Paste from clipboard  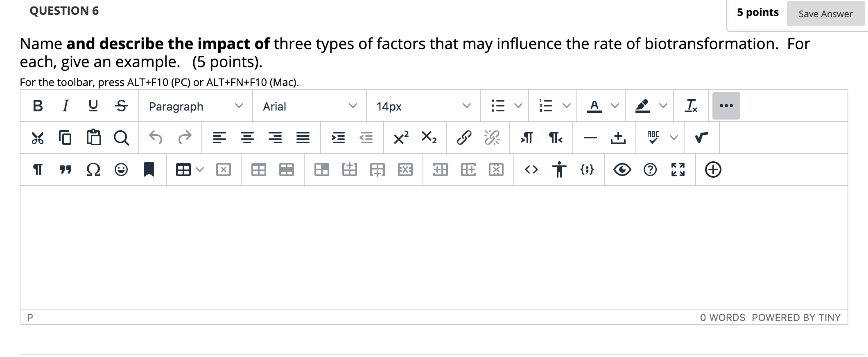93,138
